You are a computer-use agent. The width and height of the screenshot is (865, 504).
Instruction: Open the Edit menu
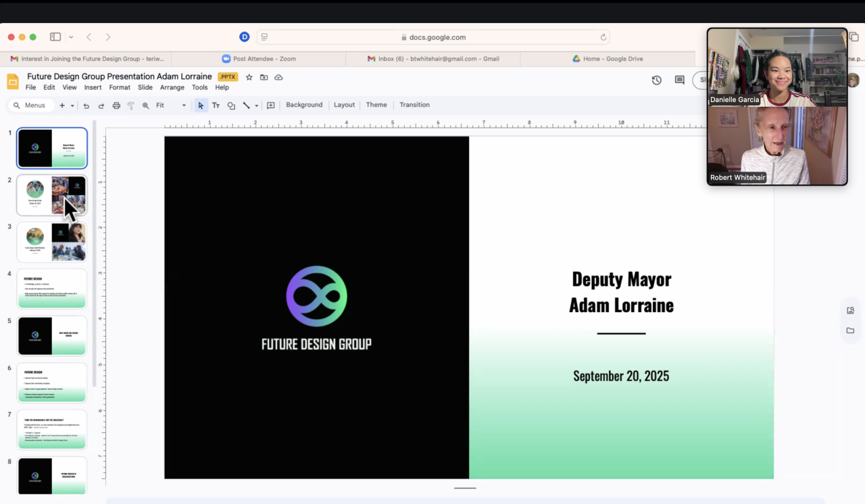coord(49,88)
